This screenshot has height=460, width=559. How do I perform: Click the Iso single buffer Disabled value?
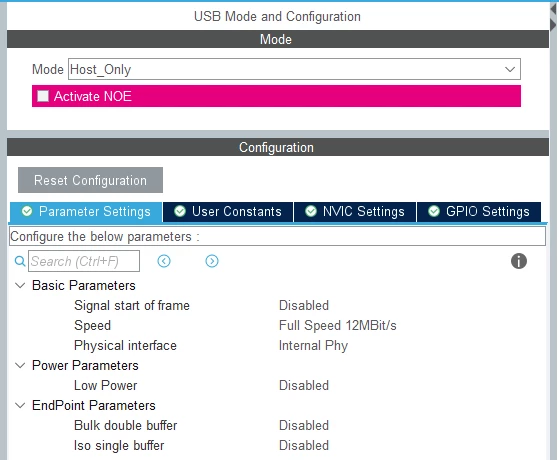point(304,445)
